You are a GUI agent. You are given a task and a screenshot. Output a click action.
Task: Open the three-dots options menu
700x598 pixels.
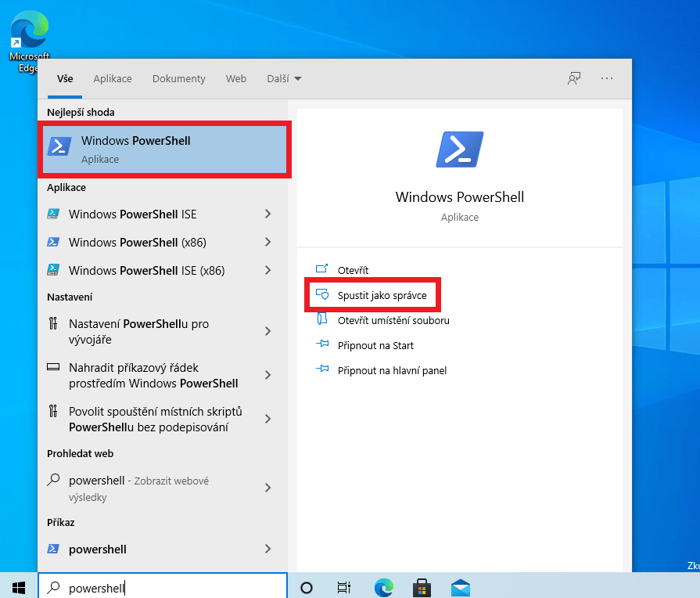point(607,78)
